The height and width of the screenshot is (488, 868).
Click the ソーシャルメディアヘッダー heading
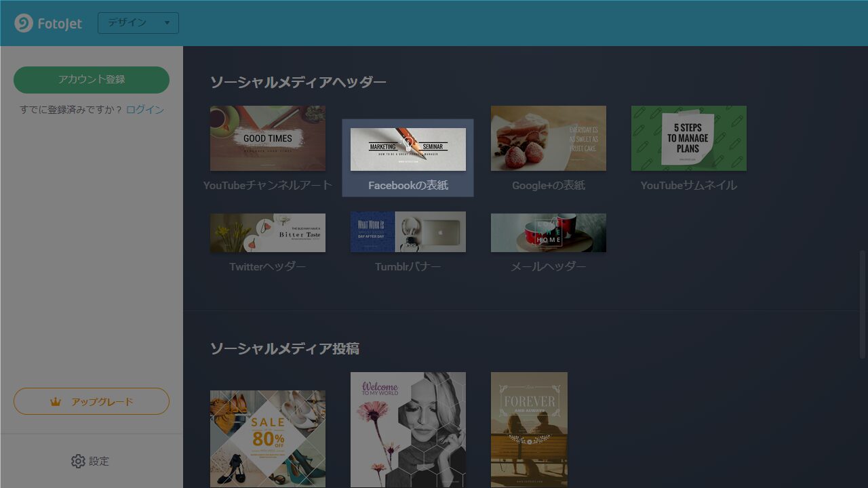298,82
